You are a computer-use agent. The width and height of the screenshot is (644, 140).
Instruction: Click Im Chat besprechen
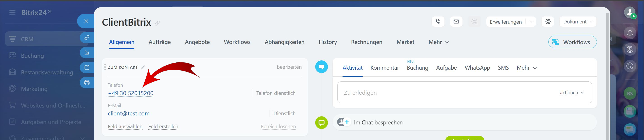tap(378, 122)
